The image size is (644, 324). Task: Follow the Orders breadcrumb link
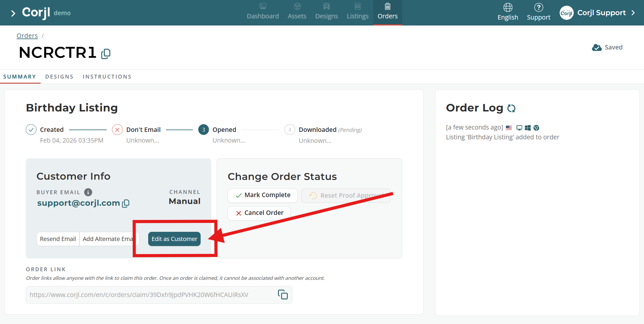tap(27, 36)
